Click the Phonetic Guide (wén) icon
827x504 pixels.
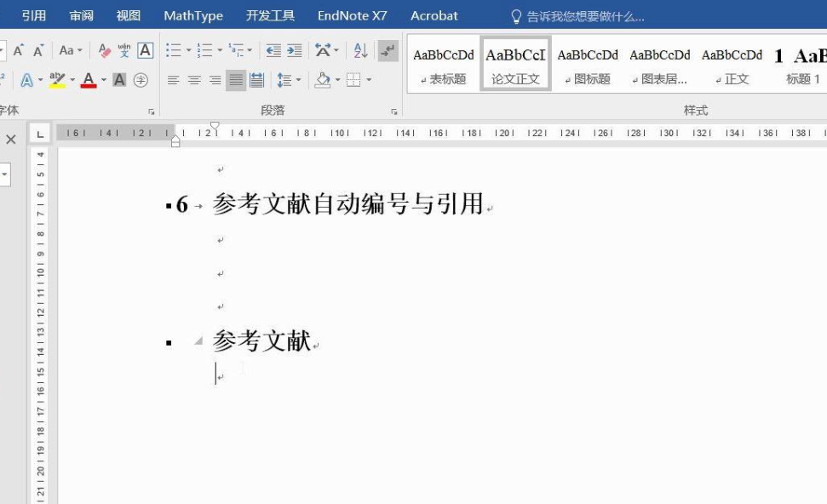[124, 51]
